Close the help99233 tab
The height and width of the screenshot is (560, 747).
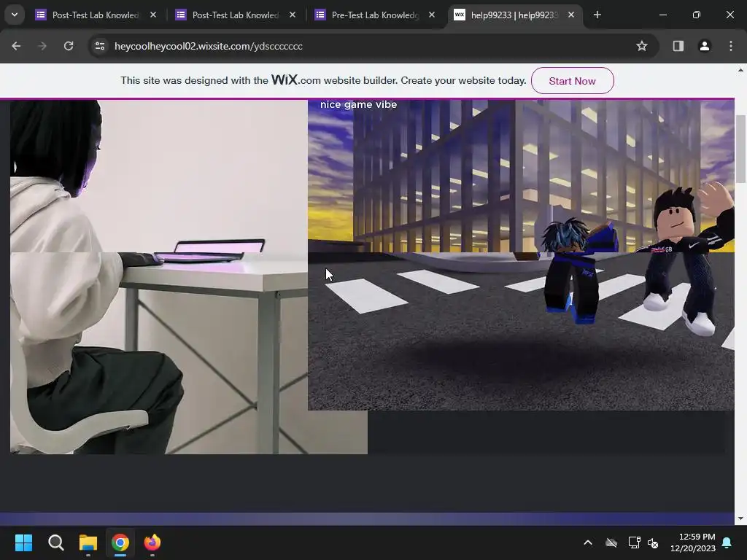pyautogui.click(x=571, y=15)
